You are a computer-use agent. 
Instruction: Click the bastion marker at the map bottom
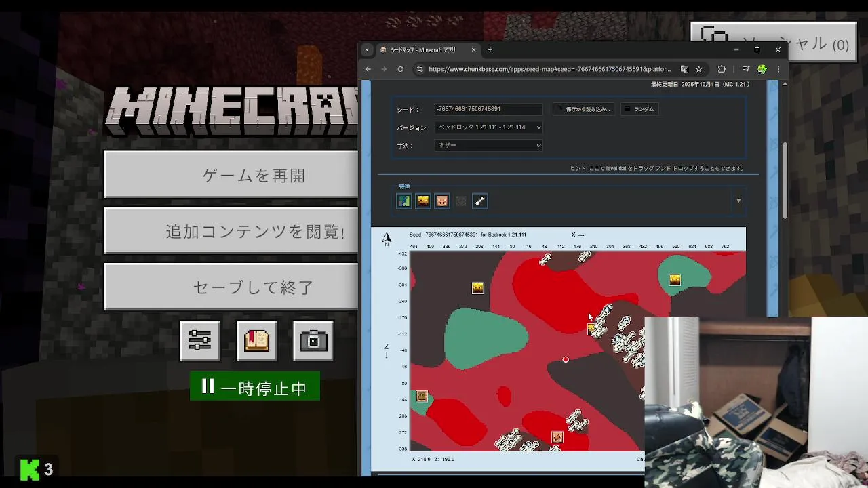coord(557,438)
